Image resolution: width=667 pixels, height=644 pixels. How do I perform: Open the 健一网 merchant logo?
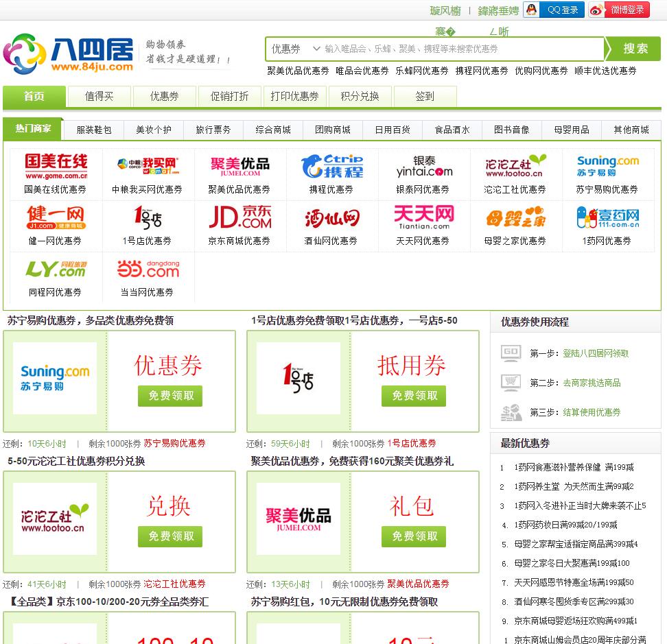(x=56, y=217)
